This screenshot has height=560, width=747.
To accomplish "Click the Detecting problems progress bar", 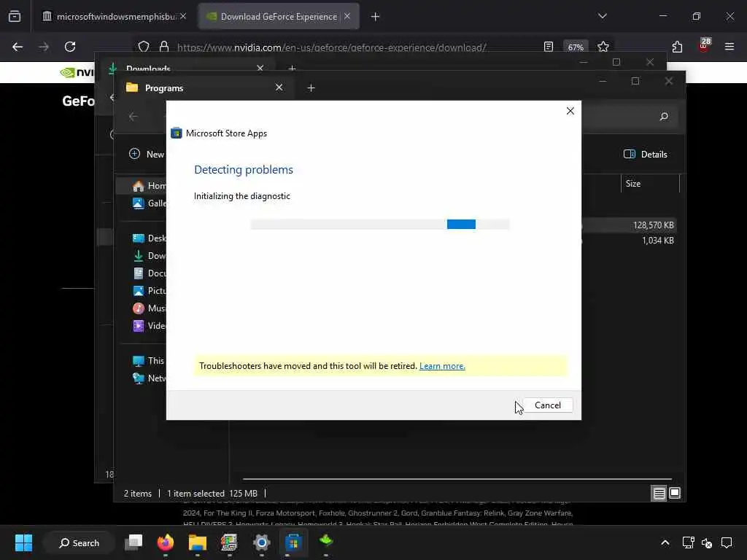I will pyautogui.click(x=379, y=225).
